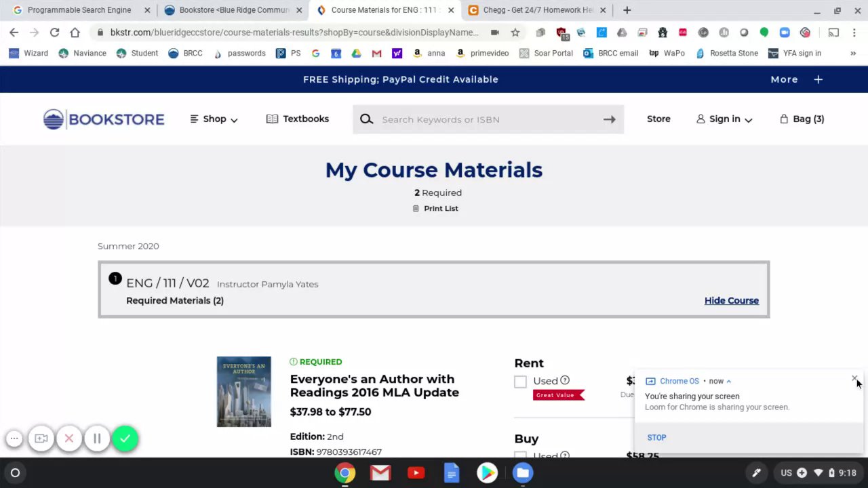Click the Hide Course link

732,300
